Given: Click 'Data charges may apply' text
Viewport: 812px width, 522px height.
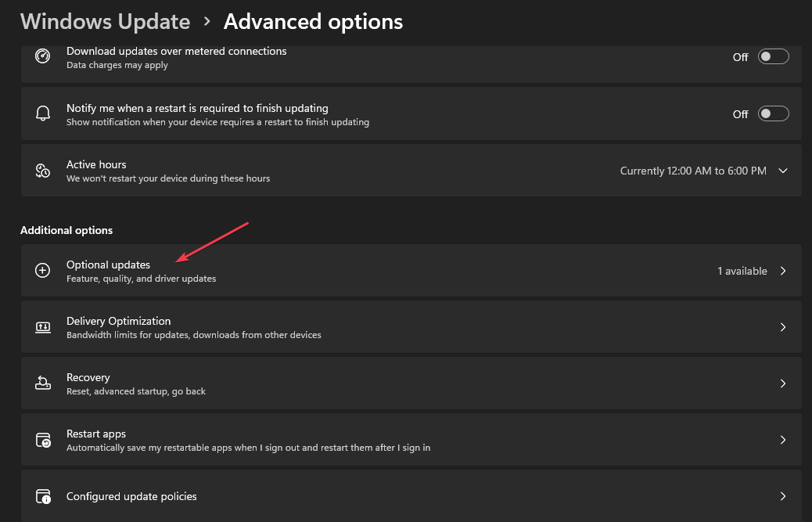Looking at the screenshot, I should (x=117, y=65).
